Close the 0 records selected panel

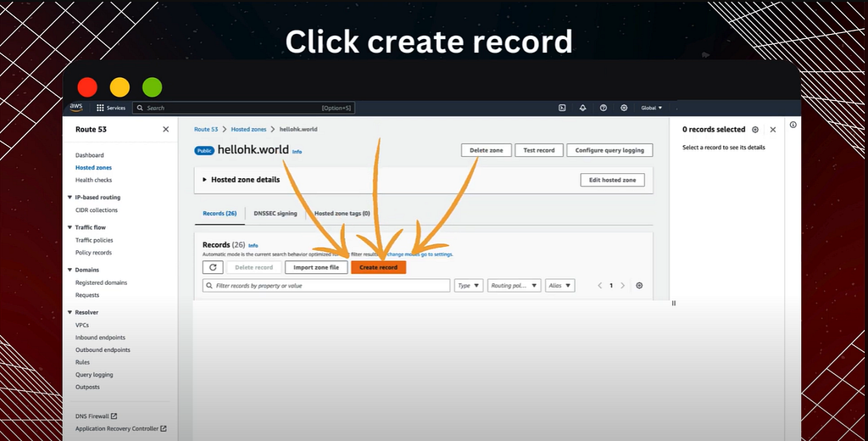773,130
